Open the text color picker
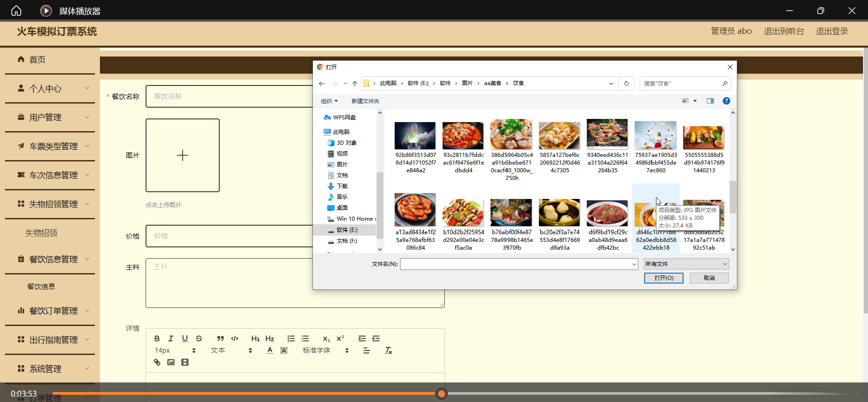This screenshot has height=402, width=868. coord(270,350)
